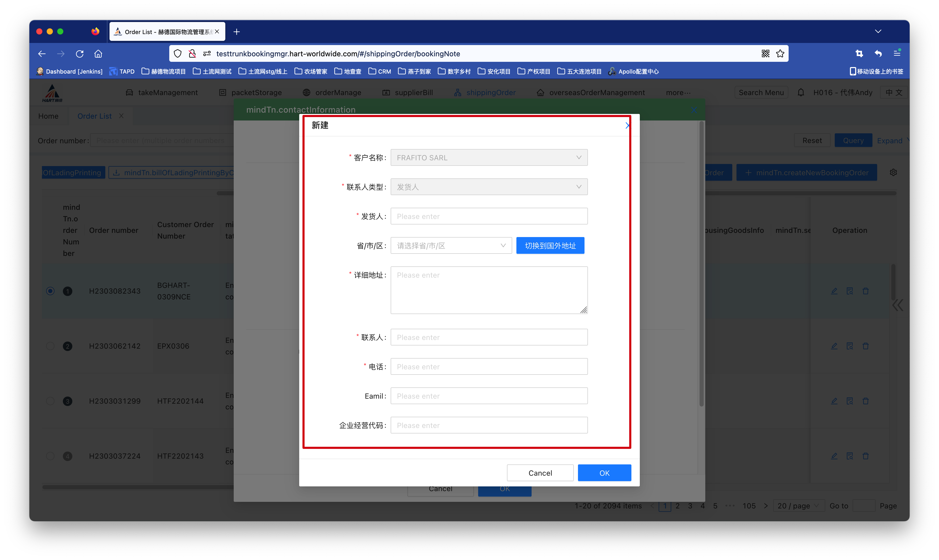
Task: Open the 联系人类型 dropdown
Action: [489, 187]
